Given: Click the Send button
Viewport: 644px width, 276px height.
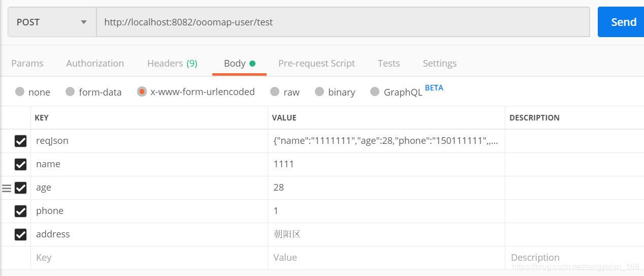Looking at the screenshot, I should (x=623, y=22).
